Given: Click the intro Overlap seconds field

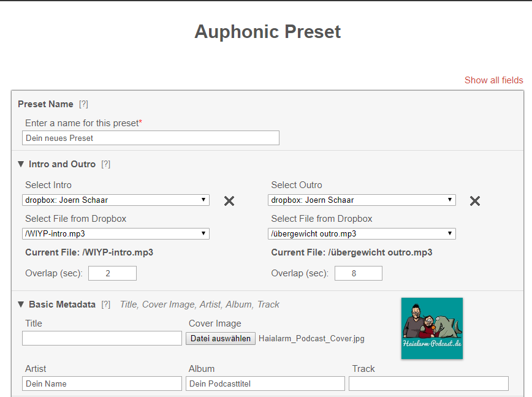Looking at the screenshot, I should click(x=112, y=273).
